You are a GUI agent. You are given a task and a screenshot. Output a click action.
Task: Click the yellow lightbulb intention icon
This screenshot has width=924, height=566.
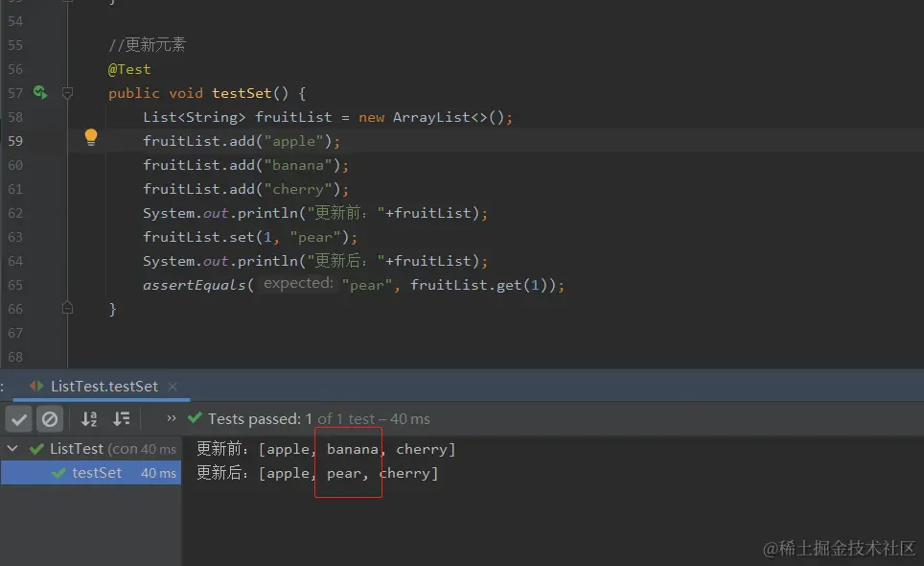pyautogui.click(x=91, y=137)
